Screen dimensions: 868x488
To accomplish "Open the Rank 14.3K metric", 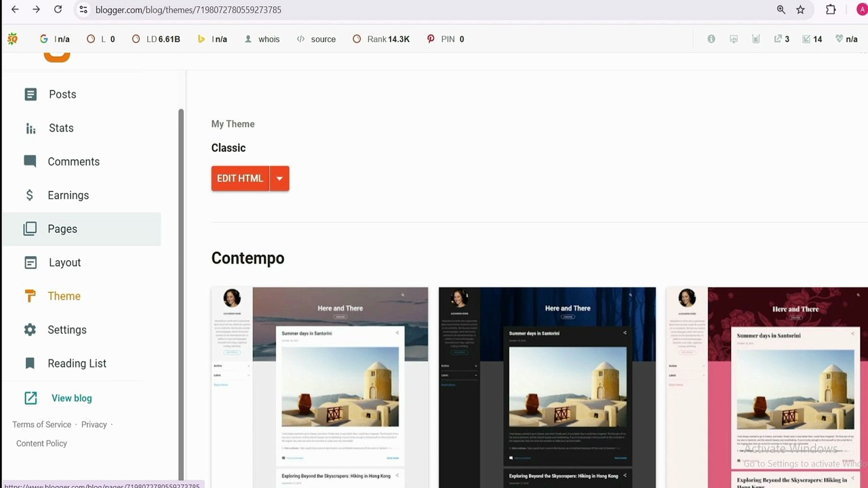I will (381, 39).
